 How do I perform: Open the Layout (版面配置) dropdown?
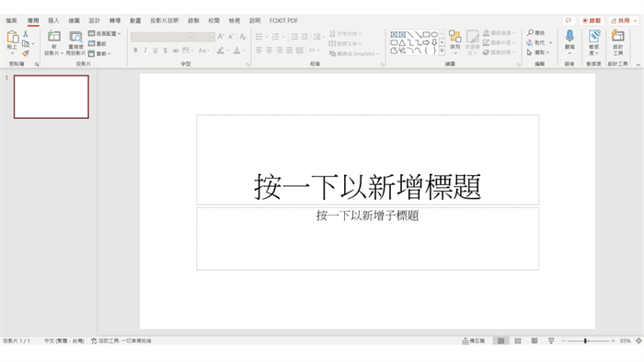pos(105,33)
